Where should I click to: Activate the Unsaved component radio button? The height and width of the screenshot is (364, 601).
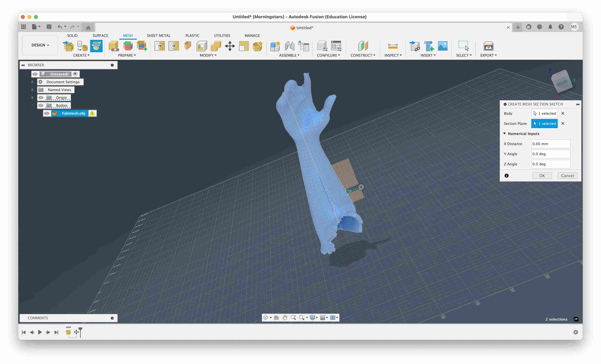tap(75, 74)
